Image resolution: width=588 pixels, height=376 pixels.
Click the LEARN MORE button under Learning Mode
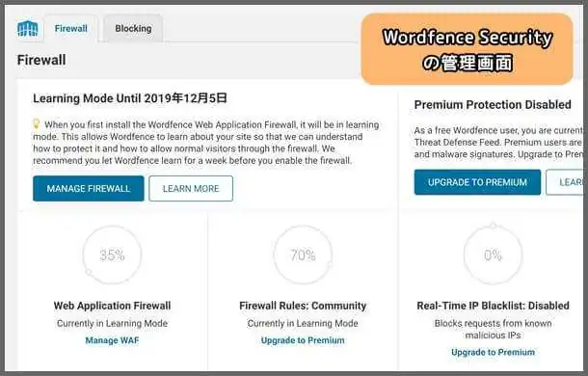[191, 188]
